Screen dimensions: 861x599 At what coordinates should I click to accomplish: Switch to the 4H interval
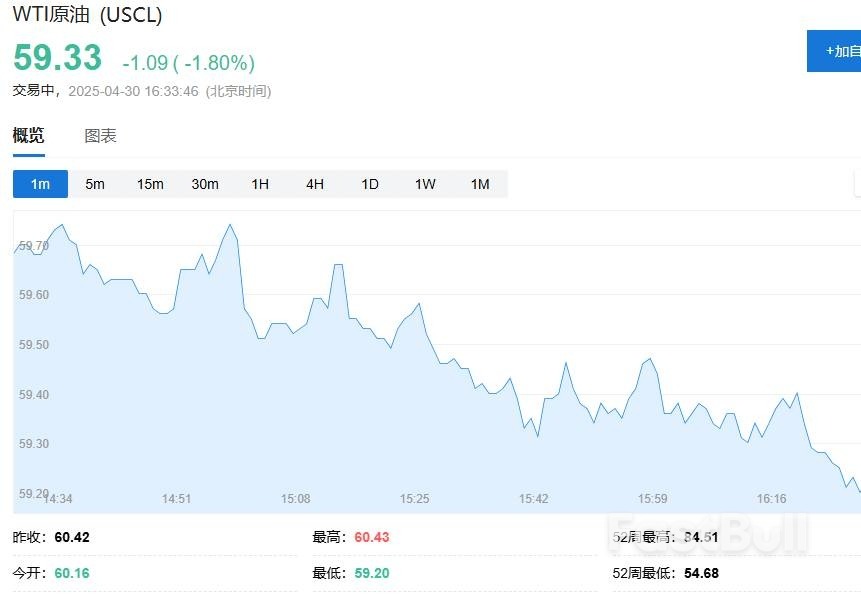(x=315, y=184)
